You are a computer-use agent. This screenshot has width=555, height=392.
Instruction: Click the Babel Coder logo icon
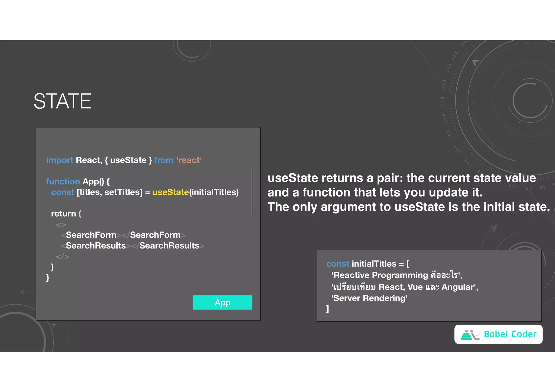[470, 335]
